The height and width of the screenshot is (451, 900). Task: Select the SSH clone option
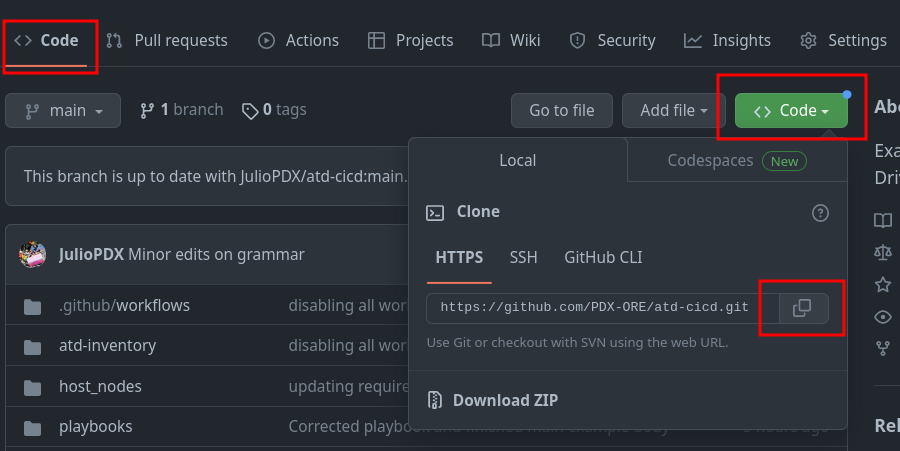(523, 258)
